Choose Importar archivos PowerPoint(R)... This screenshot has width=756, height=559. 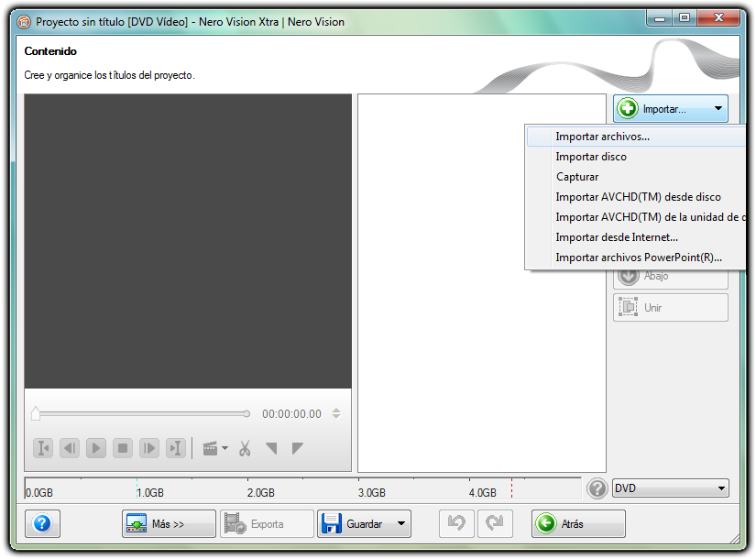[636, 258]
